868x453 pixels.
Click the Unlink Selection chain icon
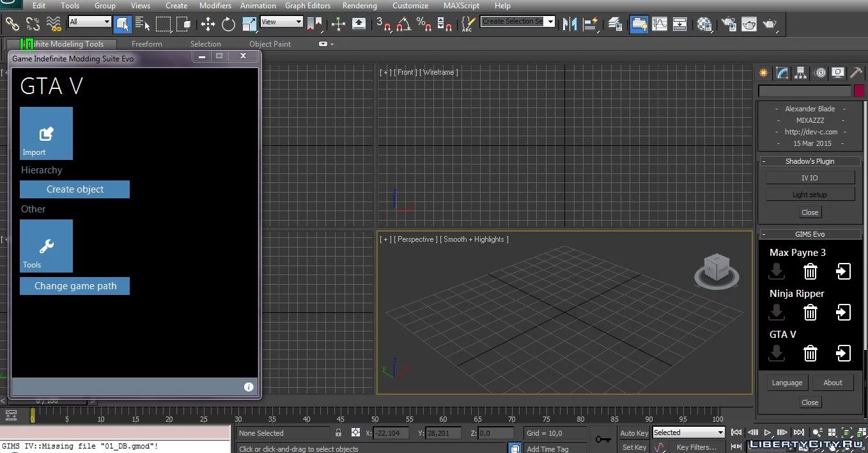point(33,24)
